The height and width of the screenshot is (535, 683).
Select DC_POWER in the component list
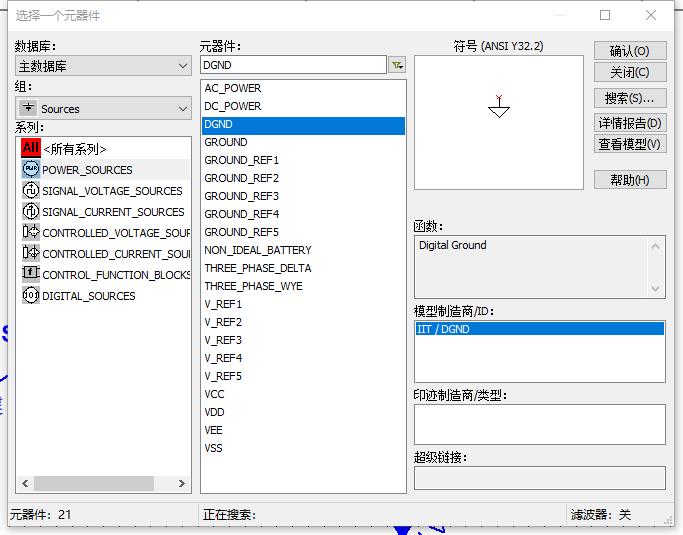pyautogui.click(x=303, y=106)
